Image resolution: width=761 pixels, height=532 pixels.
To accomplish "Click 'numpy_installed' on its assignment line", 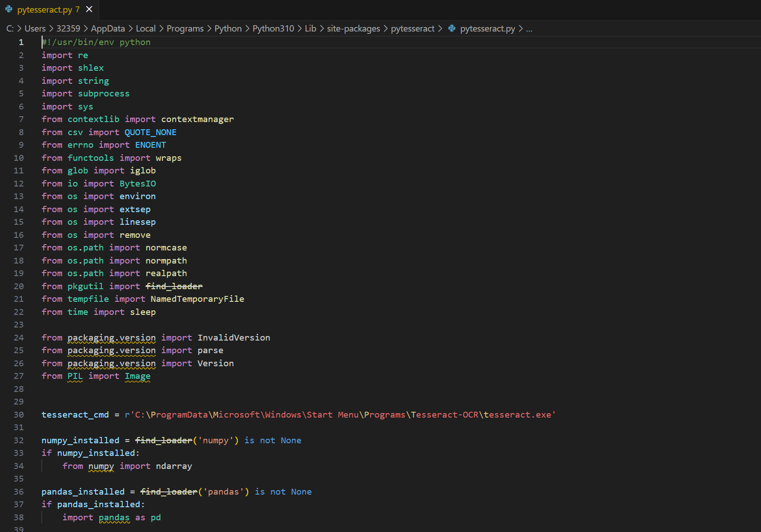I will (80, 440).
